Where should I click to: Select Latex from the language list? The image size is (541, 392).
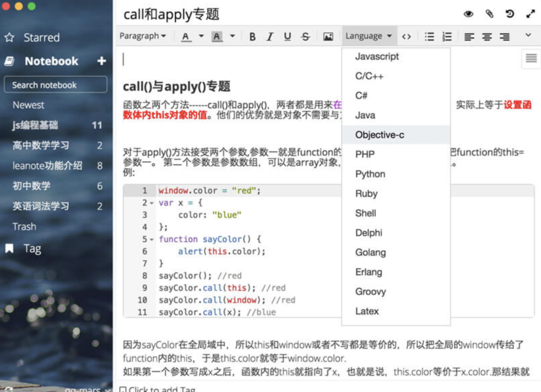pyautogui.click(x=396, y=311)
